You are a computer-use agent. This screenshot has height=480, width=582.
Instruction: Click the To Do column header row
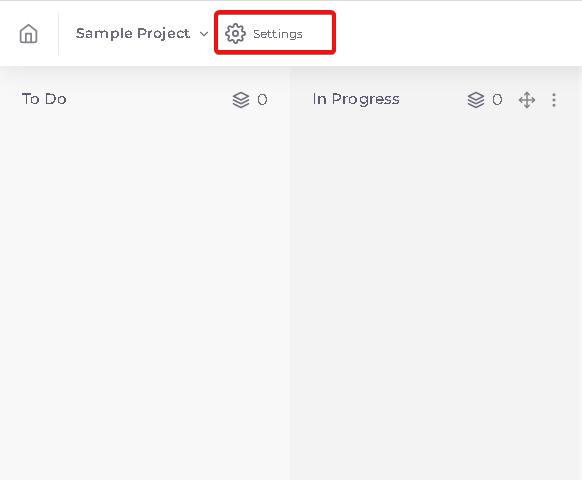pos(145,99)
